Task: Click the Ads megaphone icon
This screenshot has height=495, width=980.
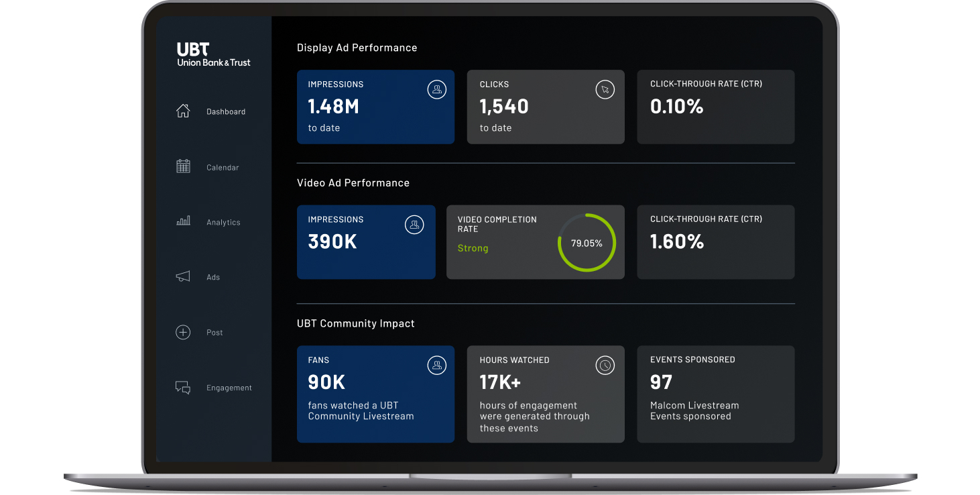Action: tap(183, 276)
